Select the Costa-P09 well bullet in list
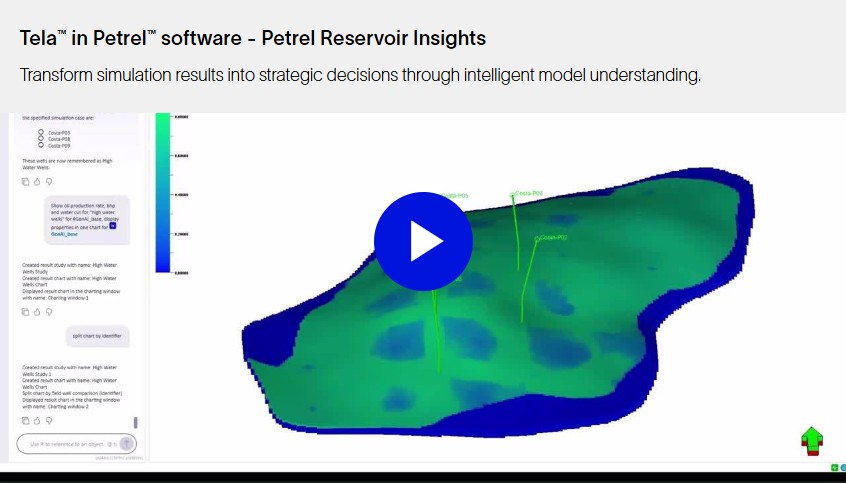 (x=40, y=145)
